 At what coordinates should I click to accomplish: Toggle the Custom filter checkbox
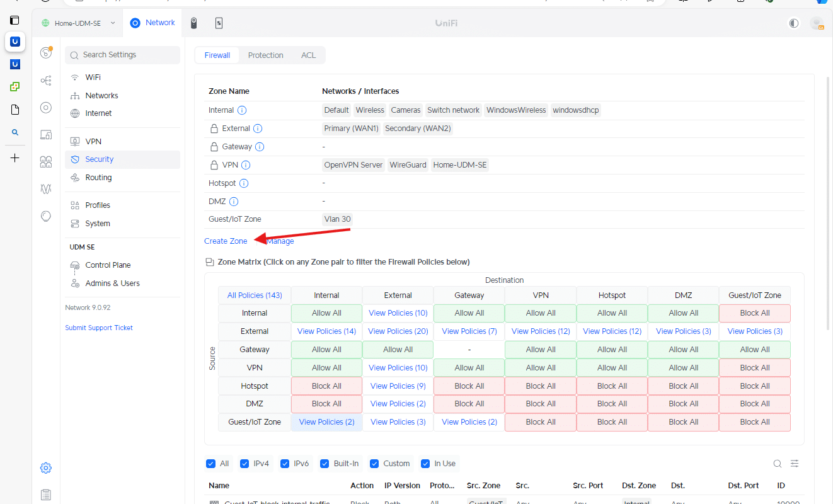(x=374, y=464)
